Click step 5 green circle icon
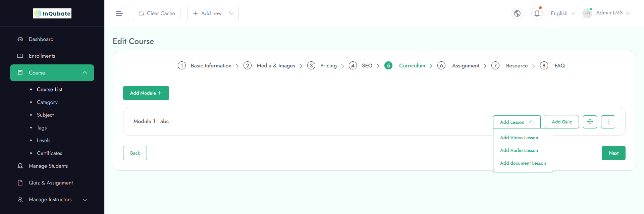The image size is (644, 214). coord(388,65)
